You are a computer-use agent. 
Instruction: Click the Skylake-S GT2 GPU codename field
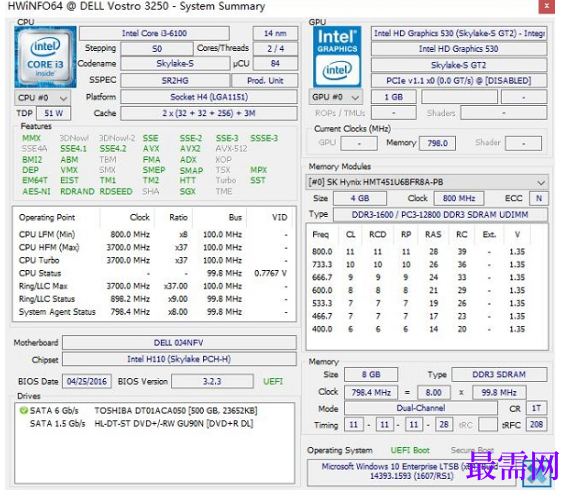click(x=459, y=65)
